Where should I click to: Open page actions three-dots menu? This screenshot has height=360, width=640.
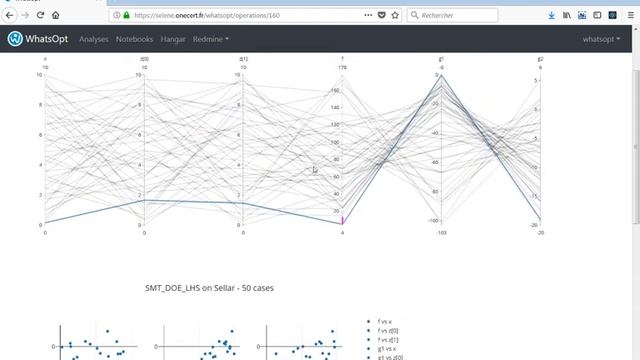pos(368,15)
